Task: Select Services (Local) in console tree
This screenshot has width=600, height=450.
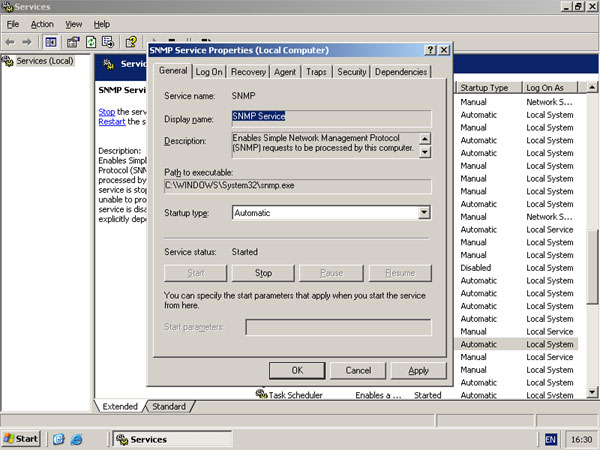Action: click(44, 61)
